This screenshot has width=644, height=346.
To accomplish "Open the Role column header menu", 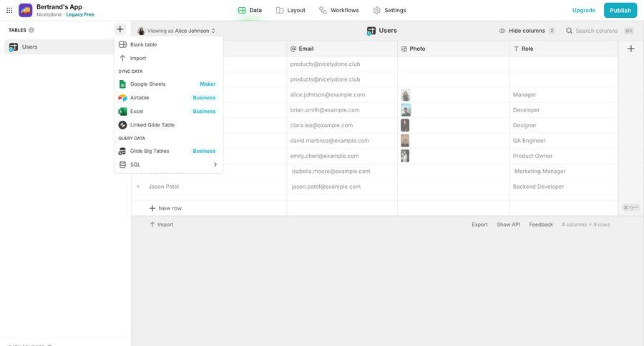I will pos(563,49).
